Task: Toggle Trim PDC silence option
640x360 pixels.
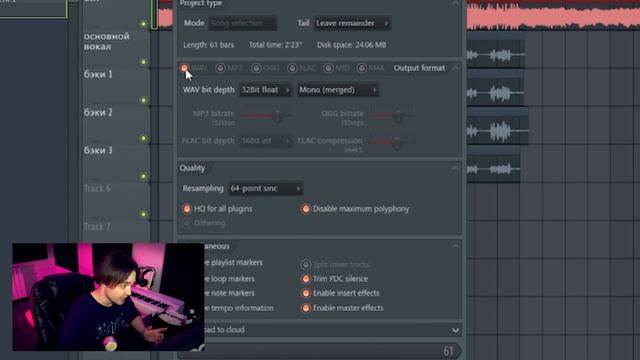Action: coord(305,279)
